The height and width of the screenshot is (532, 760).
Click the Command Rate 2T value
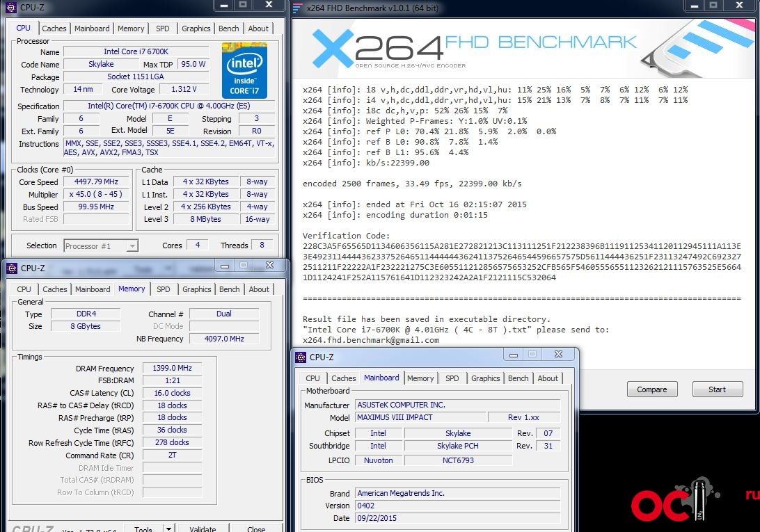pos(172,455)
